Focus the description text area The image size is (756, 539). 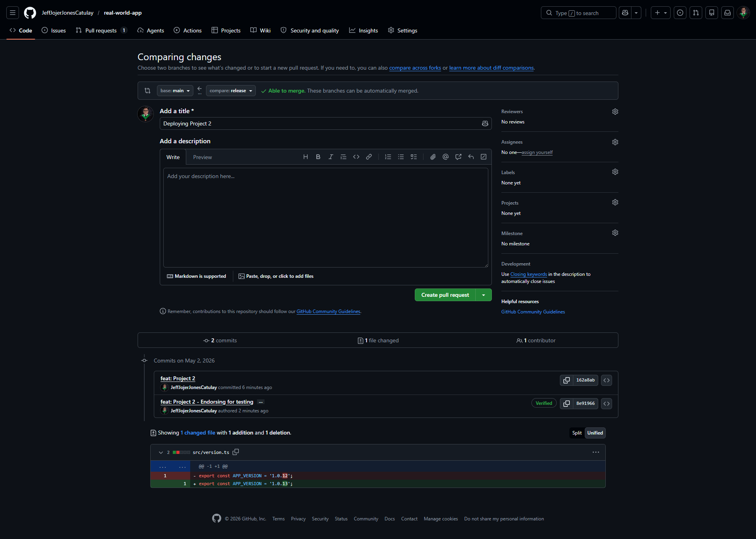point(326,218)
